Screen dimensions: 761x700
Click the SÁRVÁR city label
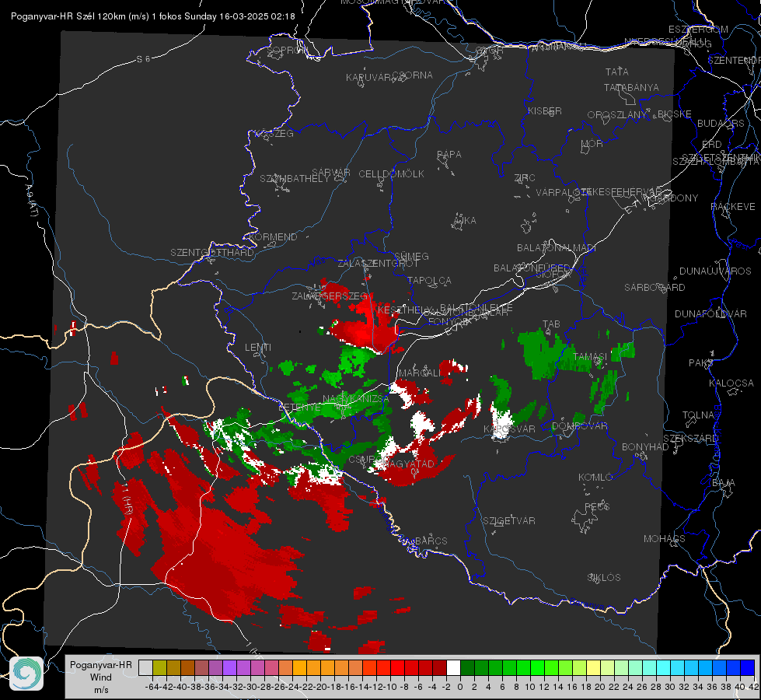pos(331,173)
